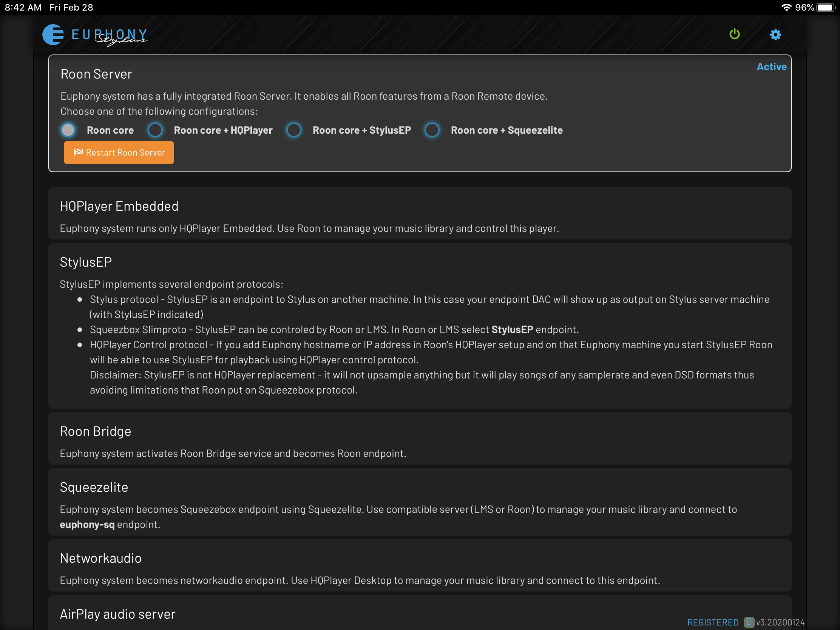Click the bold euphony-sq endpoint name
The height and width of the screenshot is (630, 840).
tap(87, 524)
